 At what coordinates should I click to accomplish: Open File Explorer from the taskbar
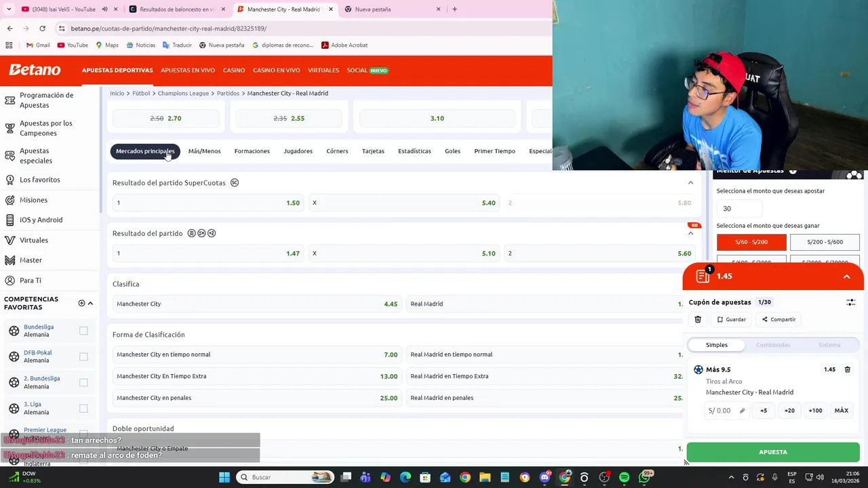coord(485,477)
